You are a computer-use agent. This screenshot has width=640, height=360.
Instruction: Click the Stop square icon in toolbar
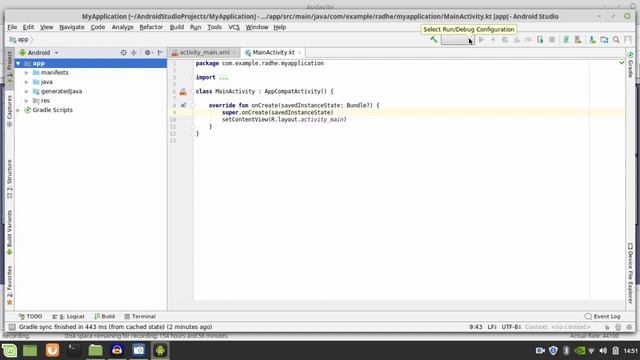click(x=552, y=40)
